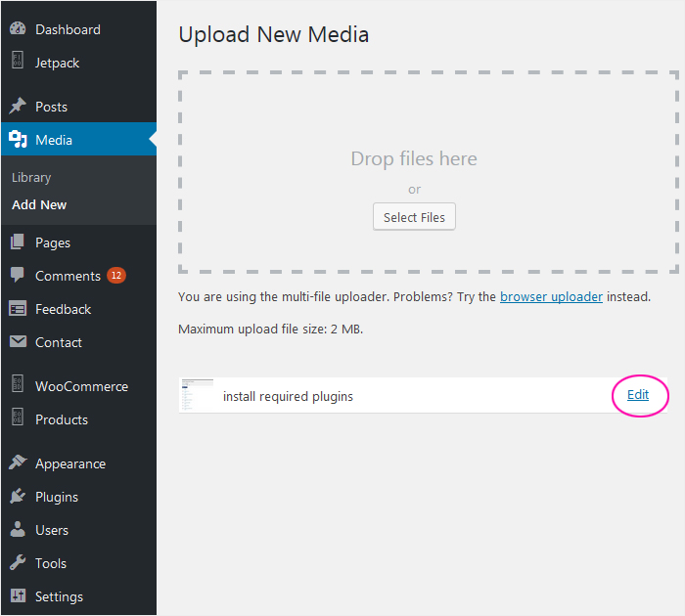Click the Products sidebar icon
685x616 pixels.
18,417
